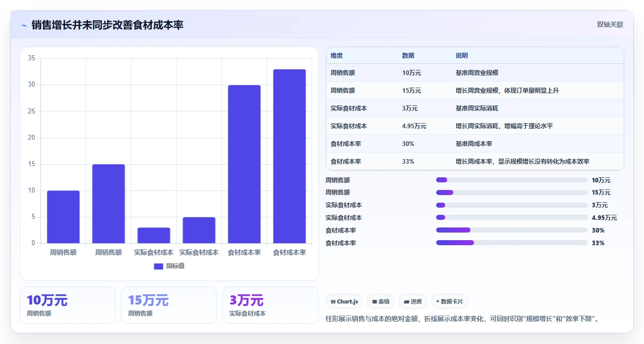Click the 维度 table column header
Image resolution: width=644 pixels, height=344 pixels.
coord(337,56)
